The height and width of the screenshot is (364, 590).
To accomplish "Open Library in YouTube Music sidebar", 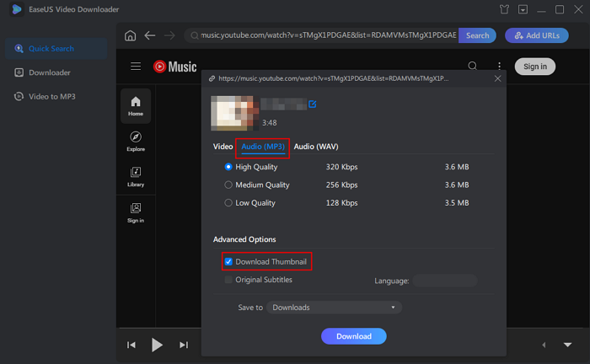I will tap(136, 177).
